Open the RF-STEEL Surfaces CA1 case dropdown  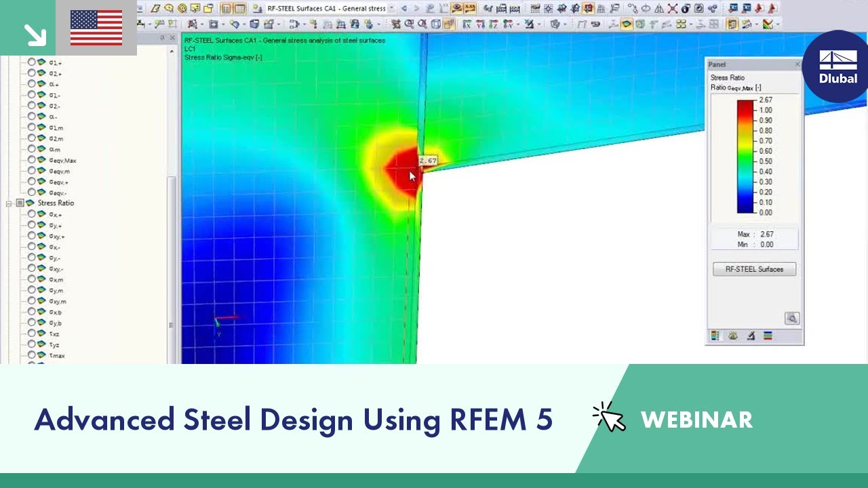[392, 9]
